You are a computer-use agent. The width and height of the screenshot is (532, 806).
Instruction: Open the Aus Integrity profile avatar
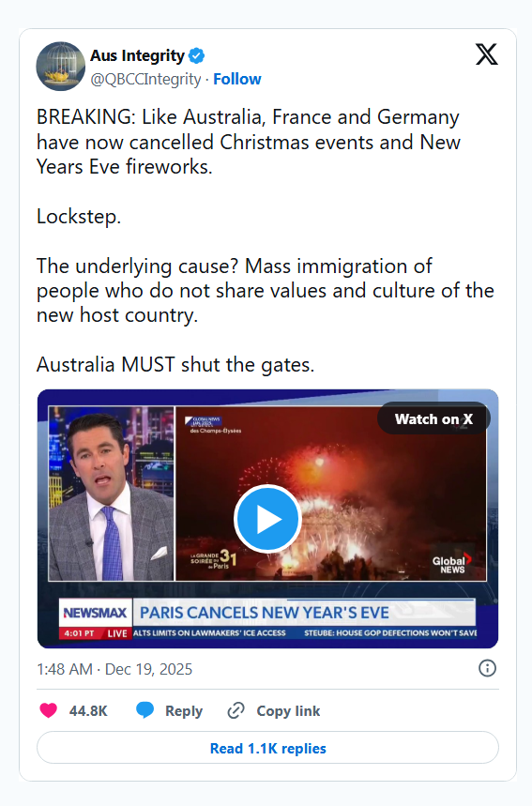pyautogui.click(x=61, y=67)
